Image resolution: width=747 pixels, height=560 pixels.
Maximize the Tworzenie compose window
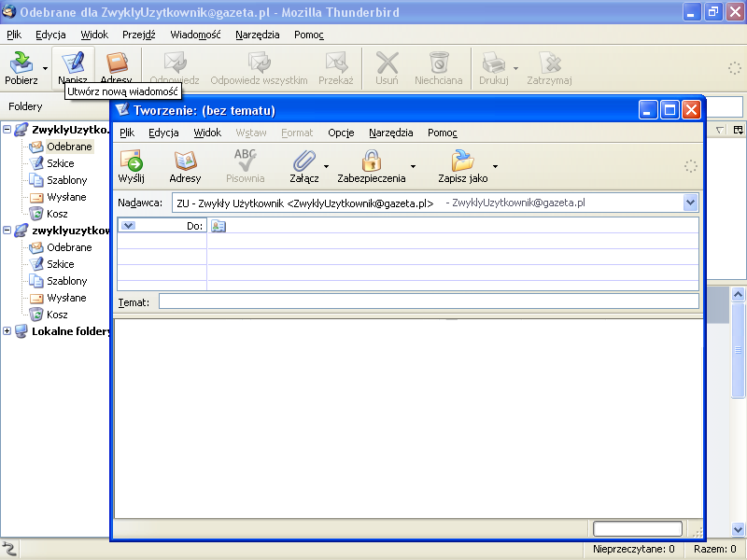(669, 110)
